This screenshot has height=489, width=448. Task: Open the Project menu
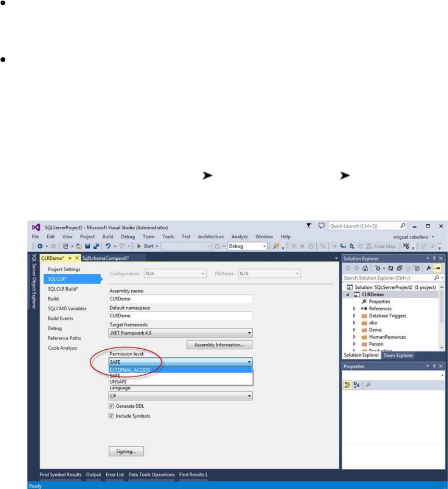click(x=87, y=237)
